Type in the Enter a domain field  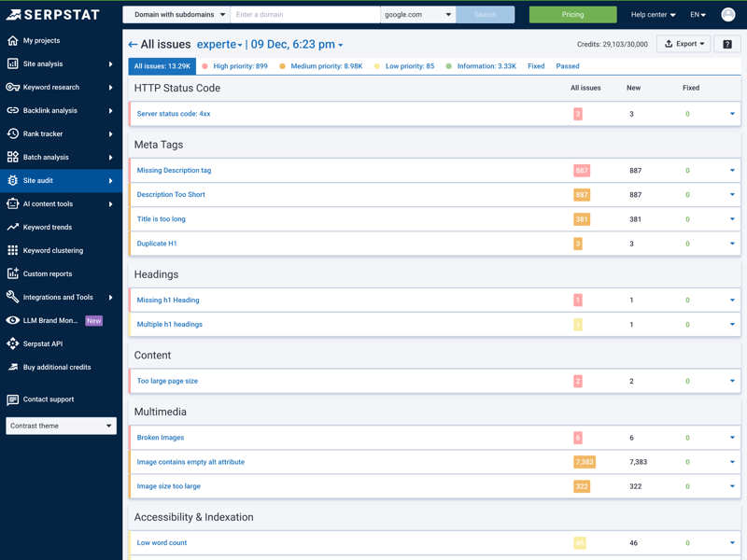(x=304, y=15)
